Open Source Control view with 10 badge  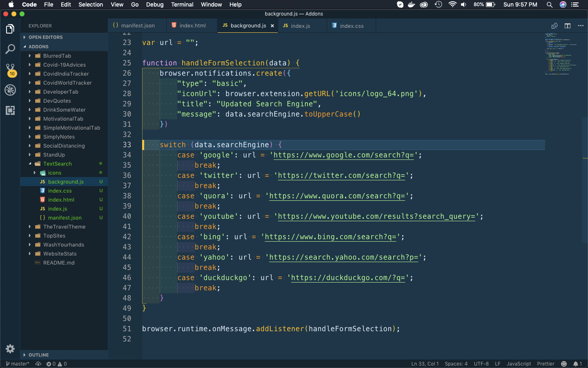click(10, 70)
